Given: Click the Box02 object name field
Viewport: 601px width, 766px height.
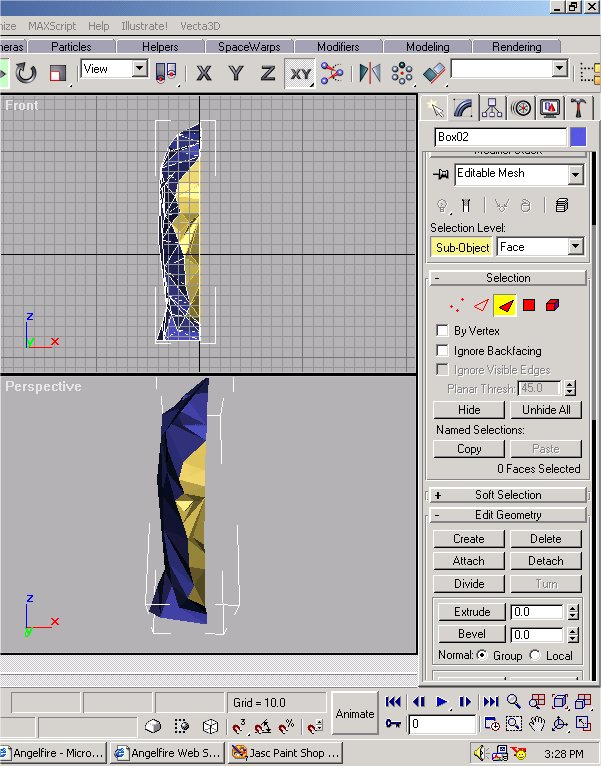Looking at the screenshot, I should (x=500, y=137).
